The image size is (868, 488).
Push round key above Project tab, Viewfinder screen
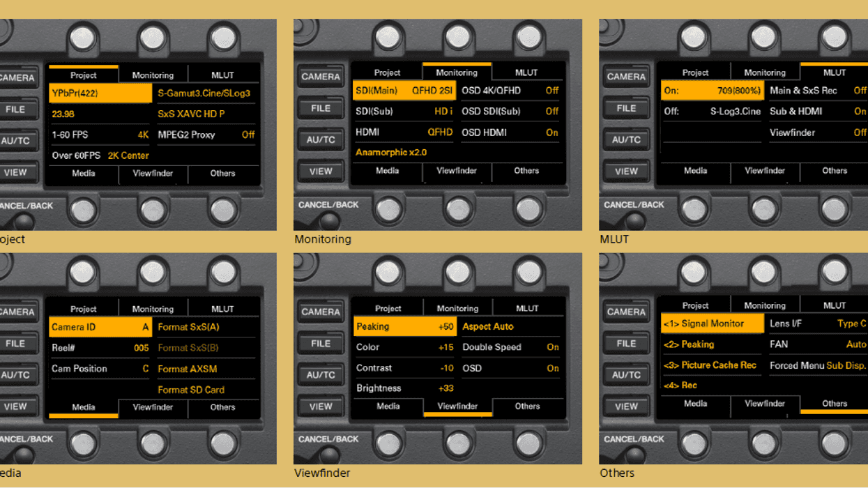(x=388, y=271)
